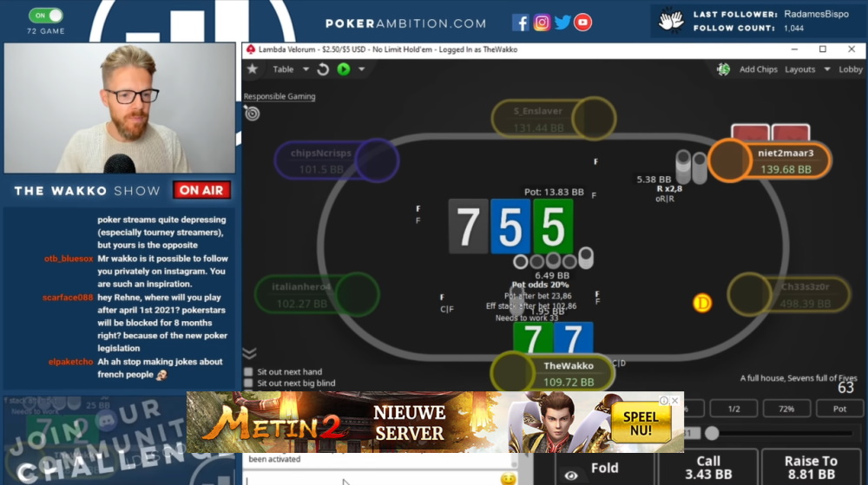Click the POKERAMBITION.COM header text
The width and height of the screenshot is (868, 485).
coord(405,23)
